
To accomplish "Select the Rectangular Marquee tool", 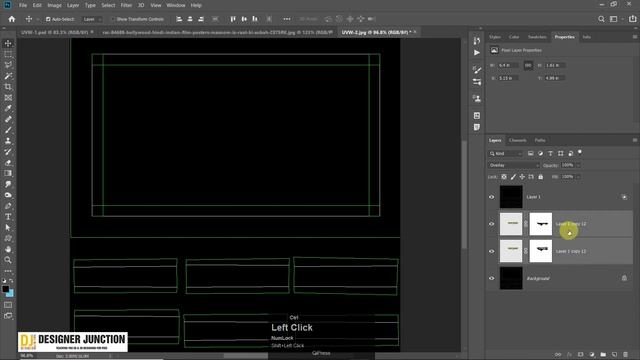I will (8, 54).
